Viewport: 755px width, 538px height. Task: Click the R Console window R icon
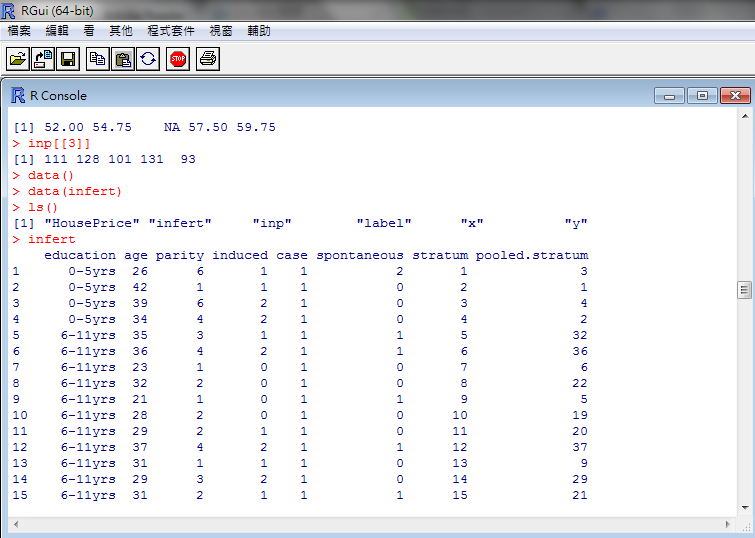(18, 95)
